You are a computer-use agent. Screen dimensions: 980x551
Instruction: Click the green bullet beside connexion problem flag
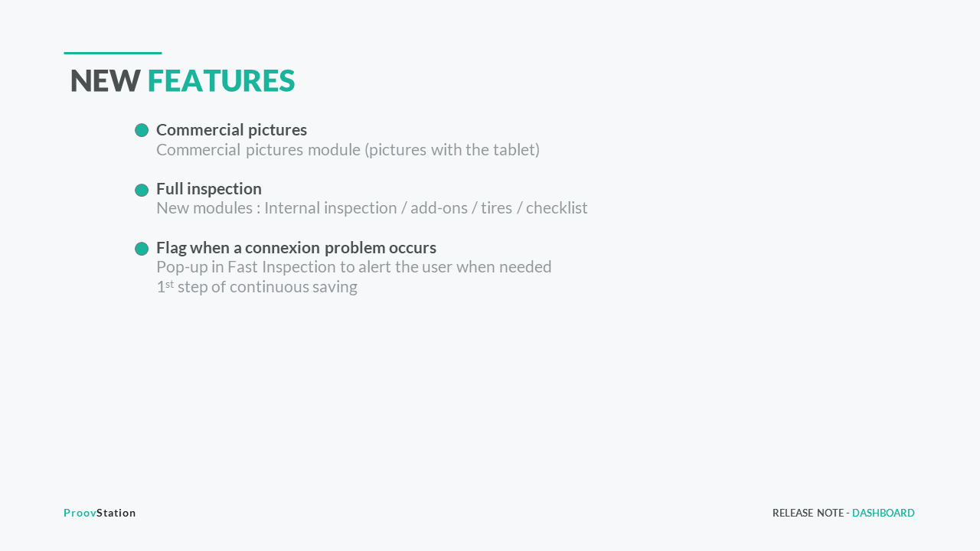click(142, 249)
